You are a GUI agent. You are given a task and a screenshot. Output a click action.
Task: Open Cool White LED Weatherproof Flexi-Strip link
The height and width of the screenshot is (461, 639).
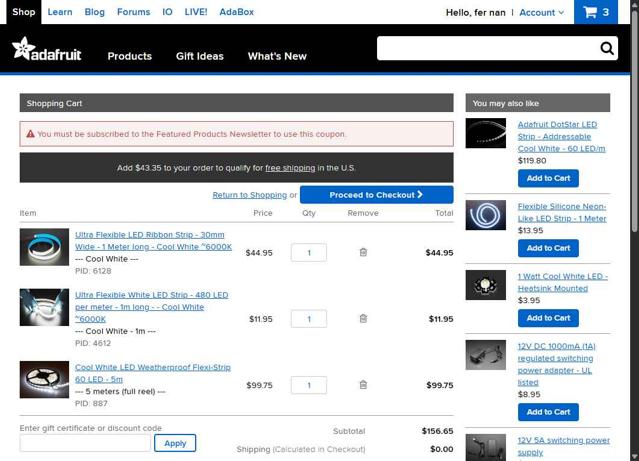tap(153, 373)
